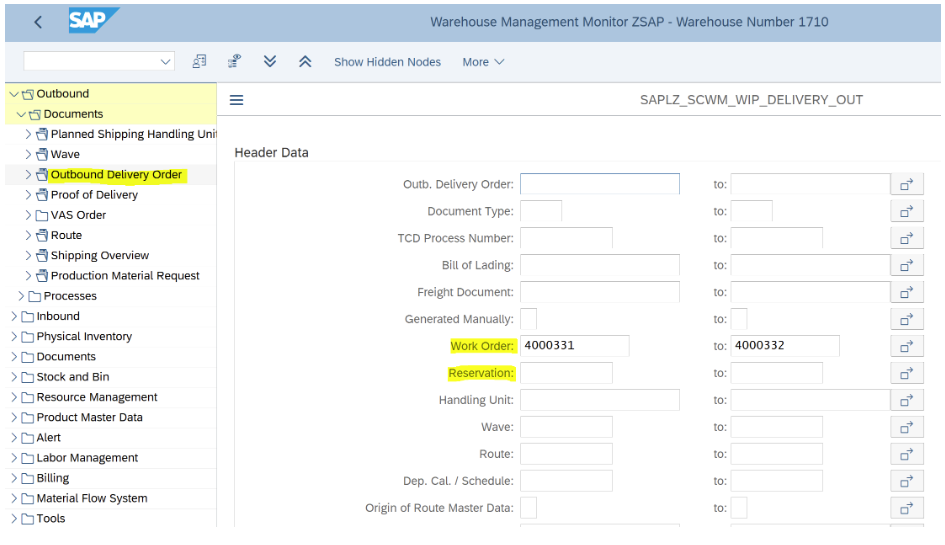Expand the VAS Order node
This screenshot has width=945, height=545.
pyautogui.click(x=28, y=215)
